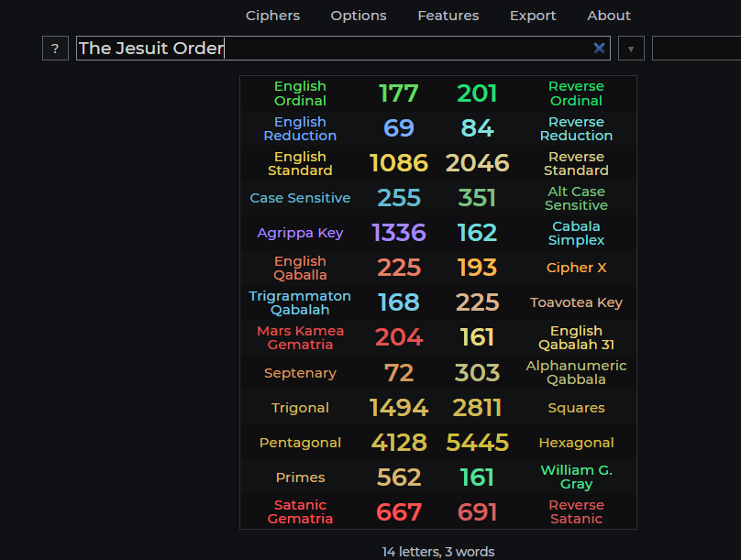The height and width of the screenshot is (560, 741).
Task: Select the English Ordinal cipher label
Action: tap(300, 93)
